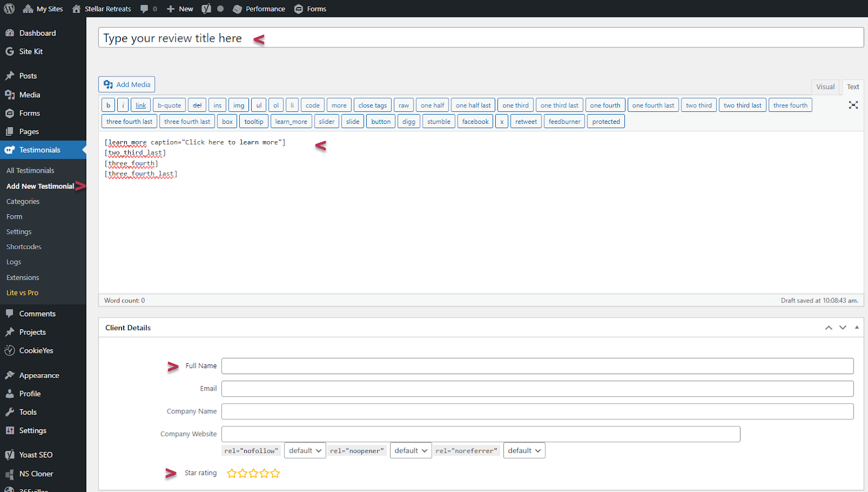The image size is (868, 492).
Task: Open Yoast SEO in sidebar
Action: [43, 455]
